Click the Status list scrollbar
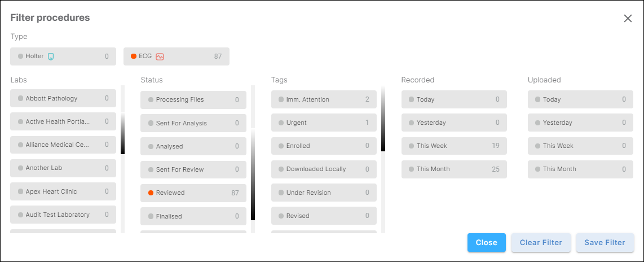This screenshot has height=262, width=644. point(253,175)
